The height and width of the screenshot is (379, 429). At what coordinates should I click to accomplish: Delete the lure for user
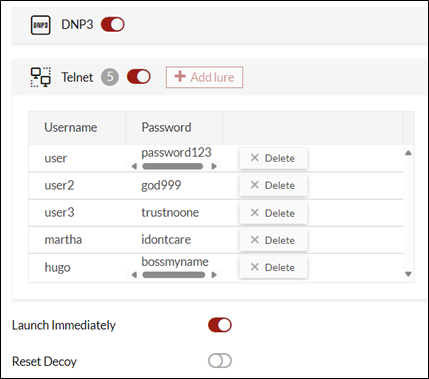(x=273, y=158)
